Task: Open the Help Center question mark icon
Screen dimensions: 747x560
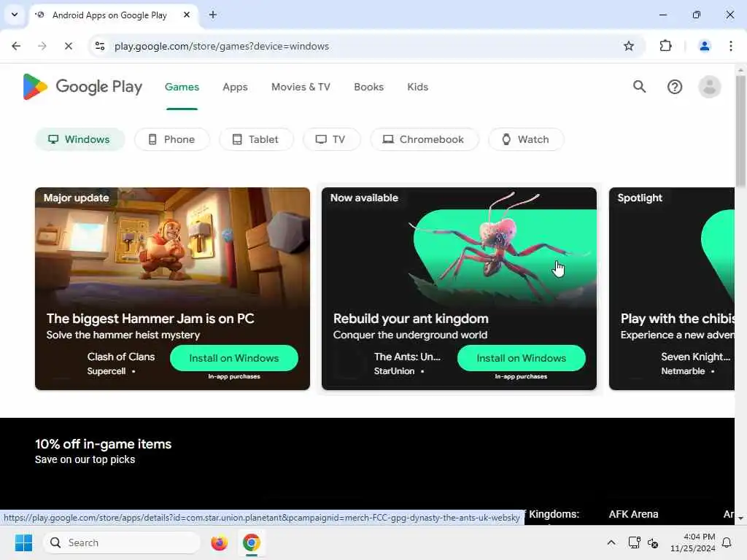Action: [675, 87]
